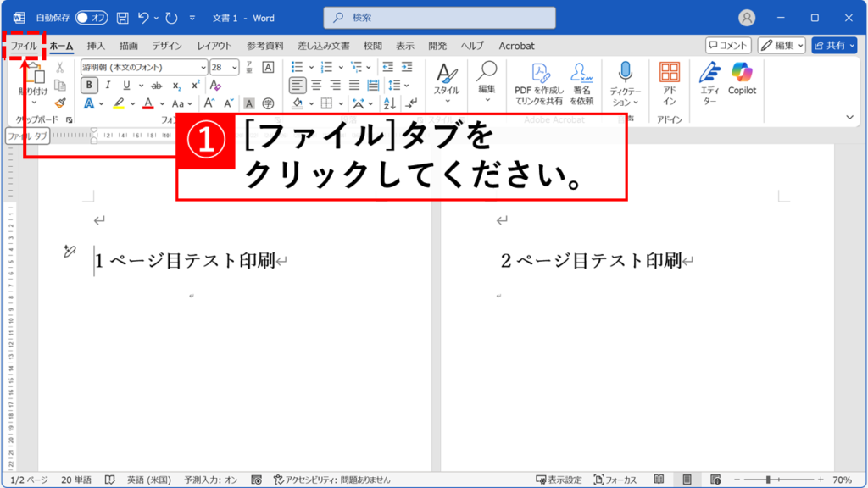This screenshot has height=488, width=868.
Task: Open the Share button
Action: pyautogui.click(x=834, y=46)
